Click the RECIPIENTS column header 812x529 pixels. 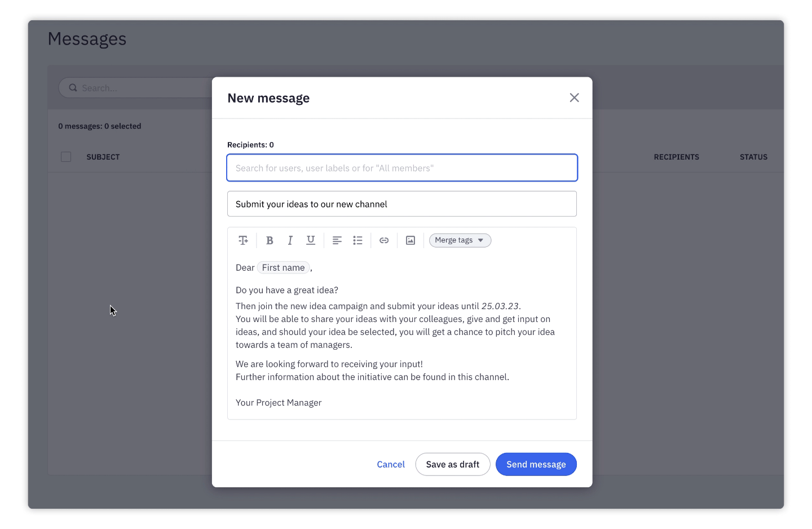676,157
